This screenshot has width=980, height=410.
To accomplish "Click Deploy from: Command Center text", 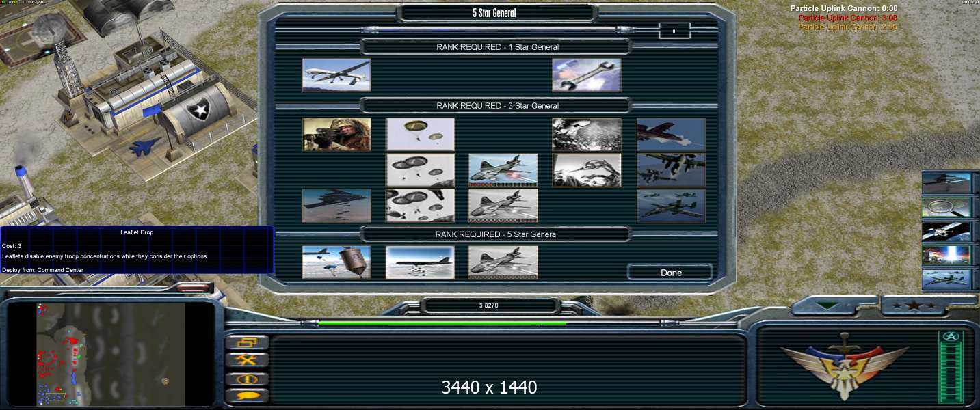I will pyautogui.click(x=42, y=270).
